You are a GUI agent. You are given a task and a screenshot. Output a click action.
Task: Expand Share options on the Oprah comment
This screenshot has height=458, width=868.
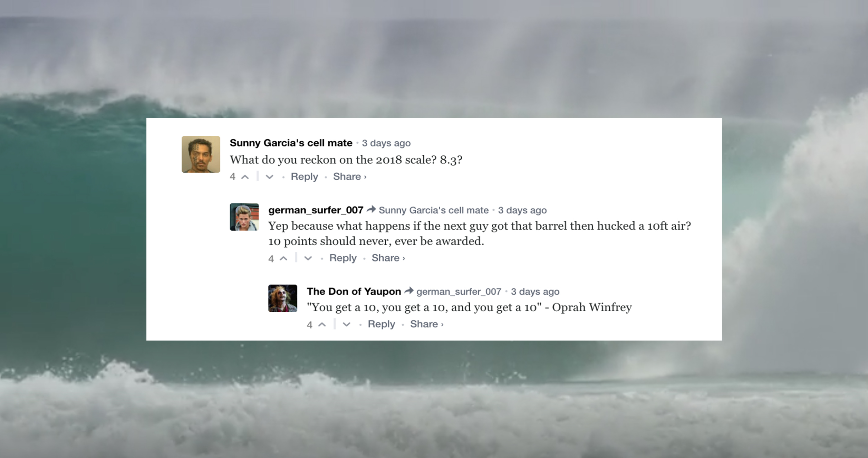pyautogui.click(x=427, y=324)
